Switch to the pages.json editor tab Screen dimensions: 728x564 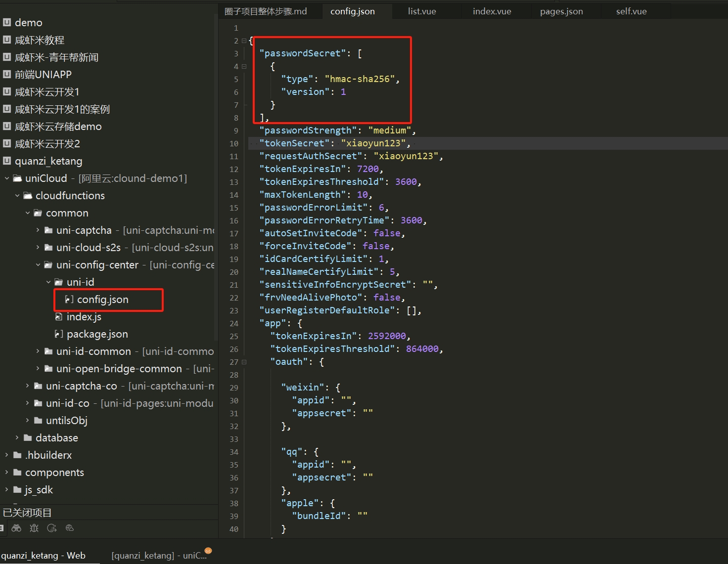pyautogui.click(x=561, y=11)
